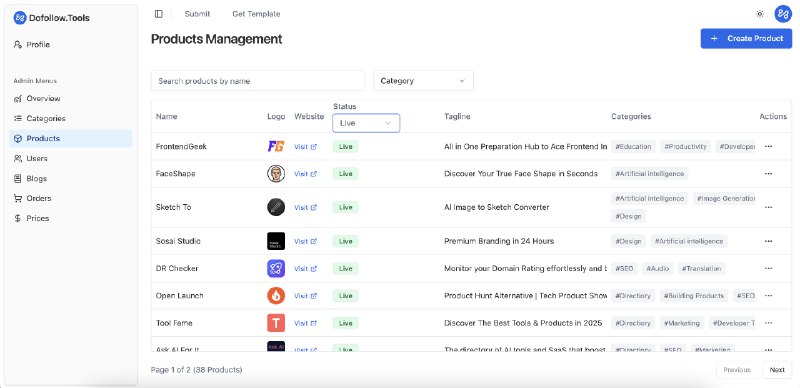Viewport: 800px width, 388px height.
Task: Click the Open Launch flame logo
Action: click(276, 296)
